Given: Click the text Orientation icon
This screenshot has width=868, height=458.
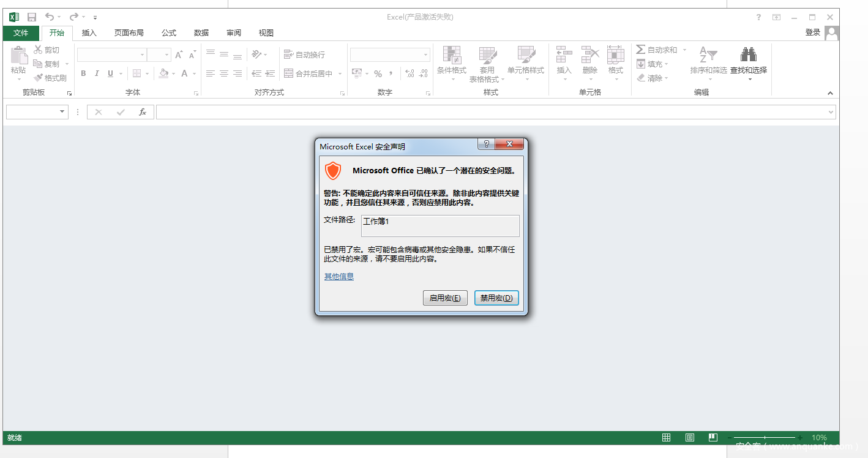Looking at the screenshot, I should 256,54.
